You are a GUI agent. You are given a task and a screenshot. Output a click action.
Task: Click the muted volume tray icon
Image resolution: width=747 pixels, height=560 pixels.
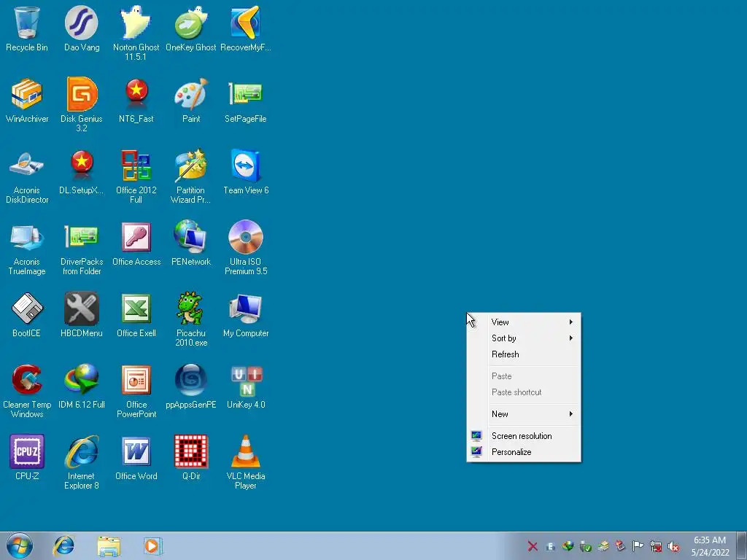673,547
